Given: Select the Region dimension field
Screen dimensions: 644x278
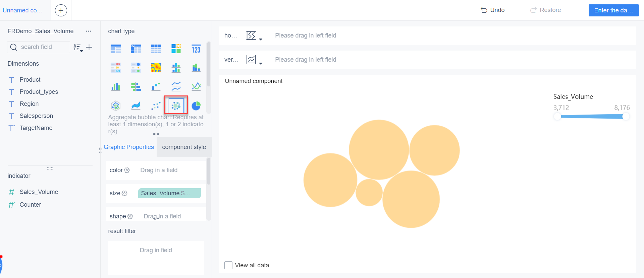Looking at the screenshot, I should pyautogui.click(x=29, y=104).
